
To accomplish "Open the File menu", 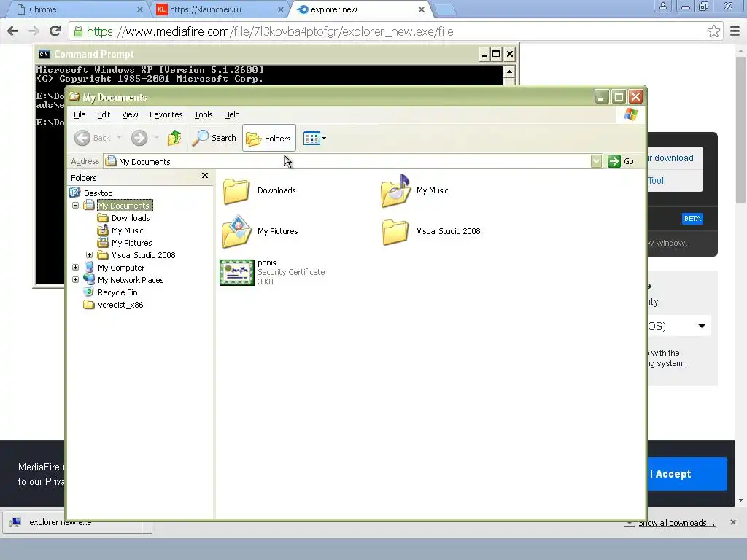I will 80,114.
